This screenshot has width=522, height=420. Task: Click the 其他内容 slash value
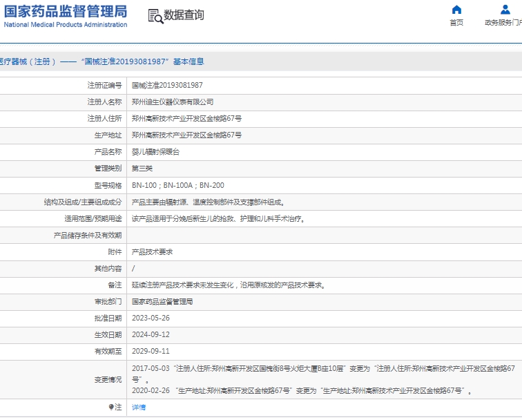(133, 269)
